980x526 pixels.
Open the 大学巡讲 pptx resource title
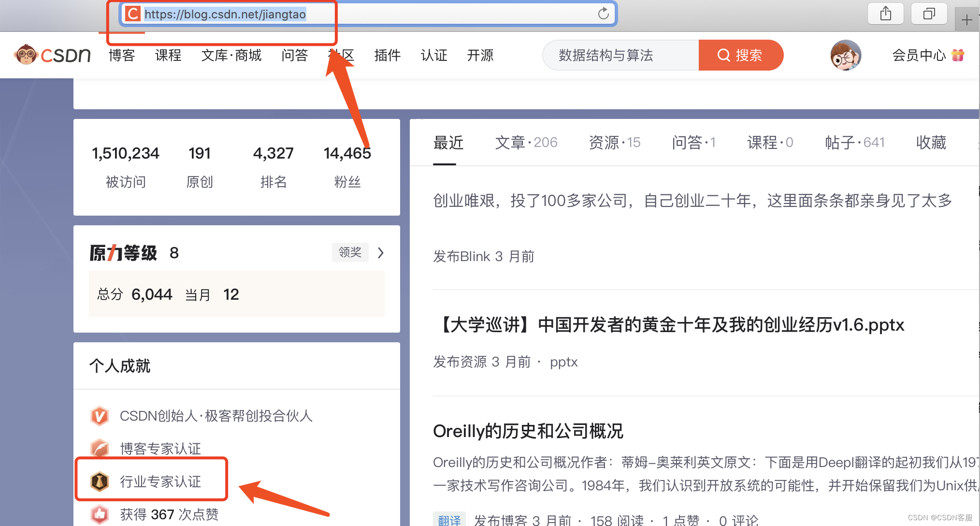pos(672,324)
